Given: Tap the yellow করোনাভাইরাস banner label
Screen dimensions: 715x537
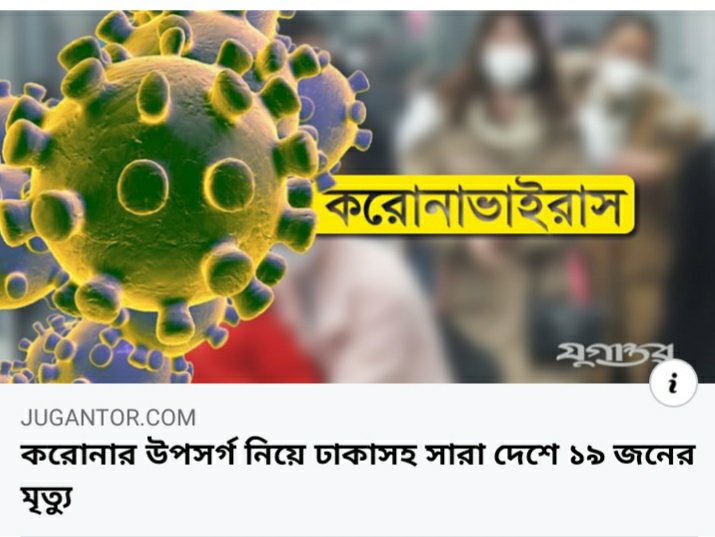Looking at the screenshot, I should pos(473,205).
